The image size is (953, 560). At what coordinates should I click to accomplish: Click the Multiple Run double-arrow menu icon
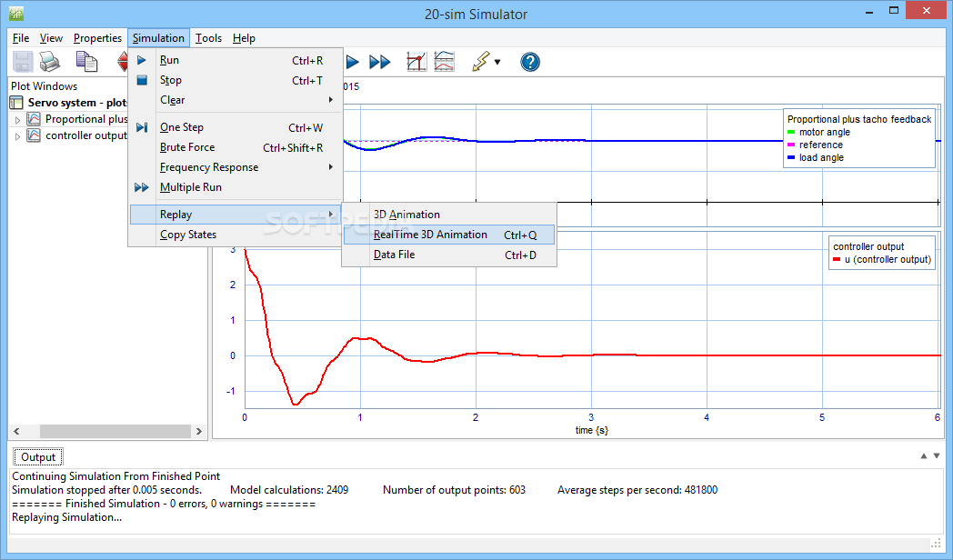[x=142, y=187]
